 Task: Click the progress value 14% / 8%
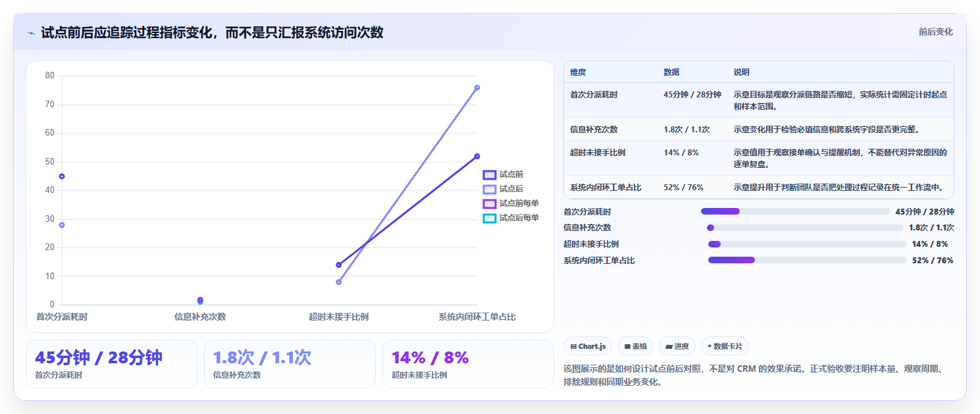pos(930,244)
